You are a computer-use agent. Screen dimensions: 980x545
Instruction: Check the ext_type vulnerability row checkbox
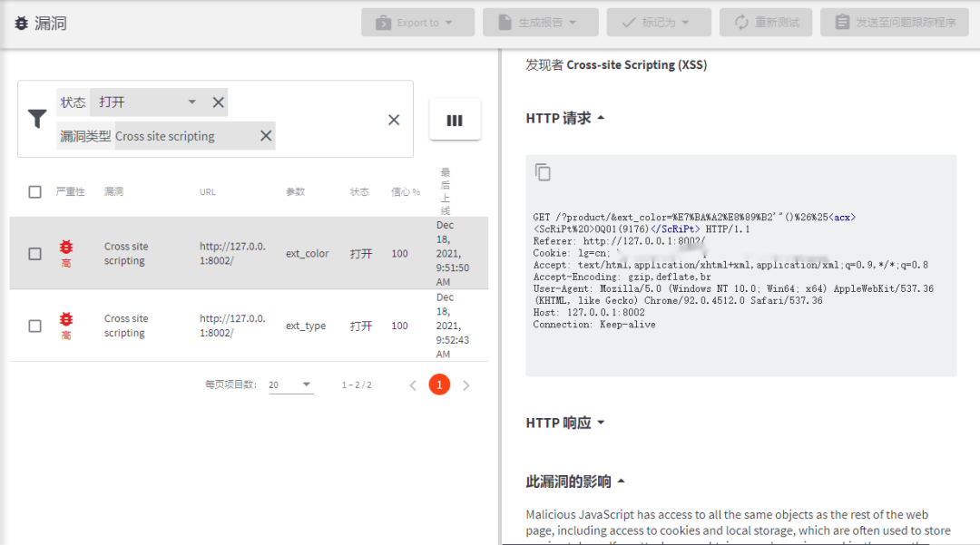point(35,326)
